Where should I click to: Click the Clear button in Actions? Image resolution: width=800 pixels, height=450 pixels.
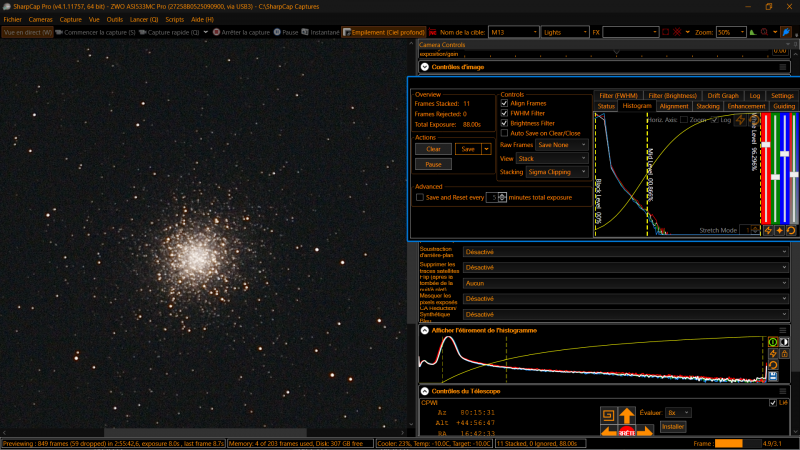coord(432,149)
